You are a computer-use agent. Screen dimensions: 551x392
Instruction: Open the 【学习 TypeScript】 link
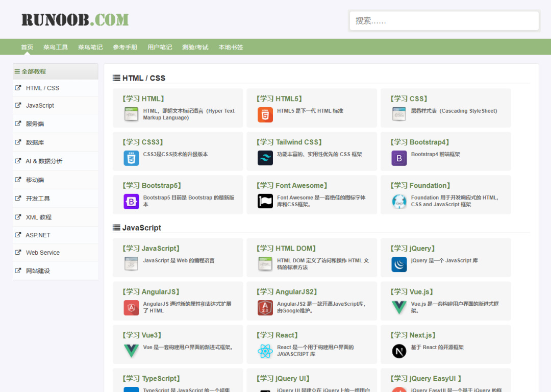pyautogui.click(x=151, y=378)
